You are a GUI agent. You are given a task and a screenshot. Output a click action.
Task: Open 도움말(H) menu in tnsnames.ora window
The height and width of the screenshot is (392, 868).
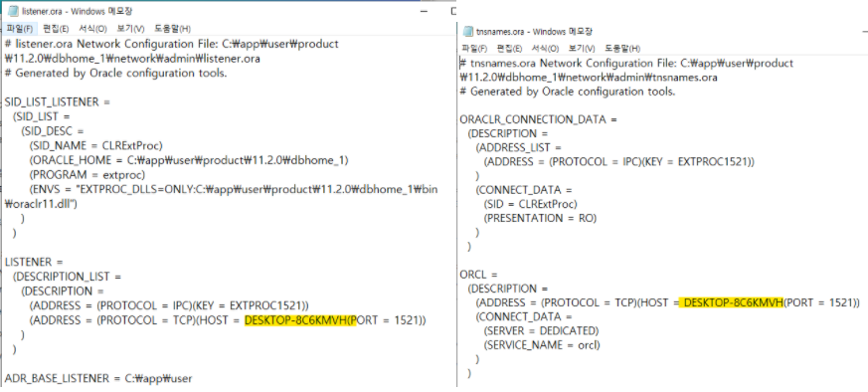(x=622, y=49)
